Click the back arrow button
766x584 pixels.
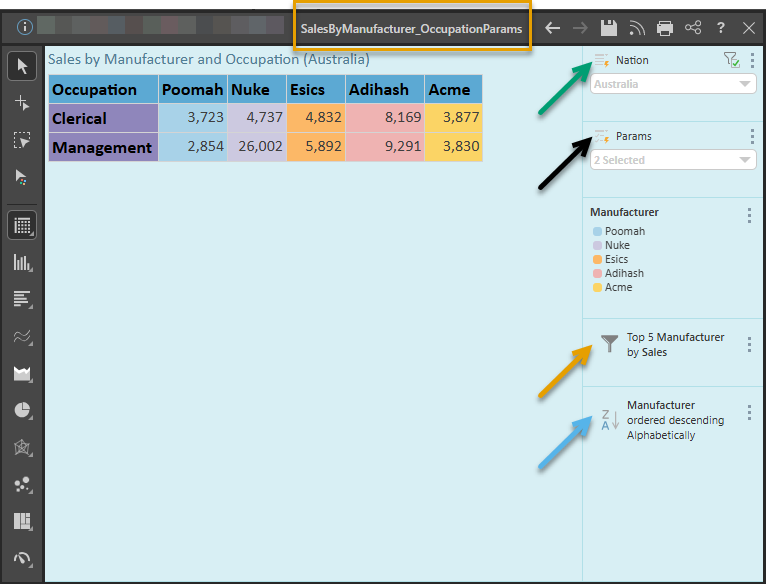click(x=552, y=28)
